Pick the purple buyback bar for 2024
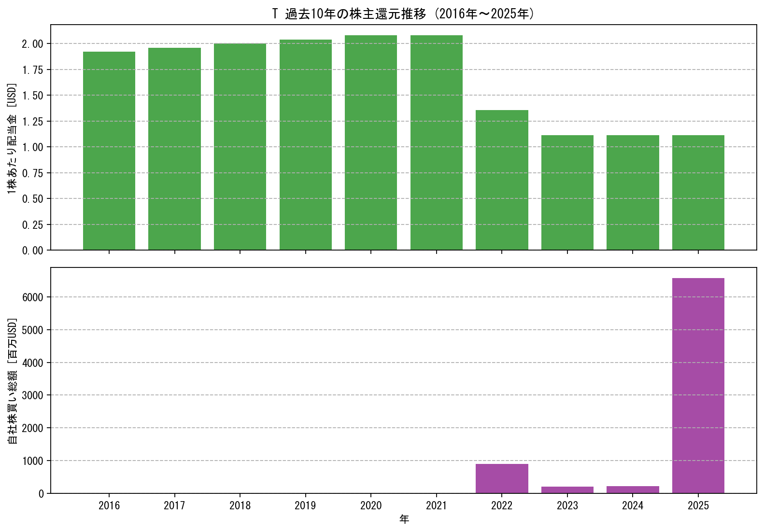764x532 pixels. click(x=633, y=490)
